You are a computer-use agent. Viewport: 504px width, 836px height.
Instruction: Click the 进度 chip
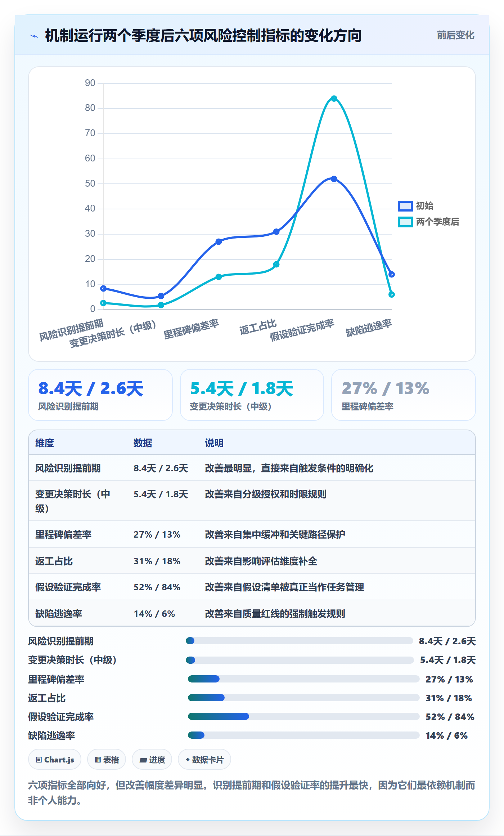[152, 760]
